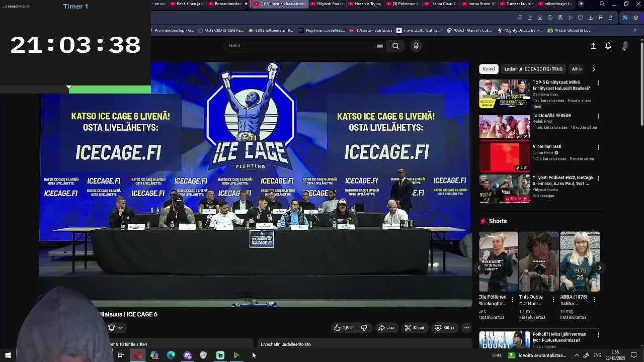Open Travis Scott Outfits bookmark
The height and width of the screenshot is (362, 644).
[419, 30]
